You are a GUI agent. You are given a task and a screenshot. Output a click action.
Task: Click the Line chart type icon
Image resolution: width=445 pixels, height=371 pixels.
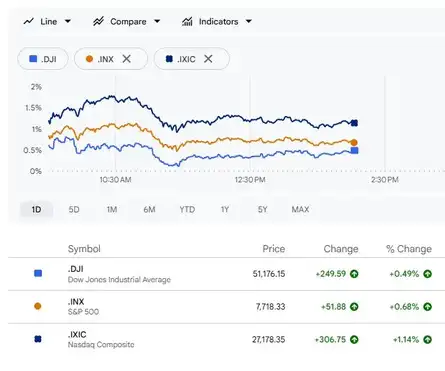(29, 22)
